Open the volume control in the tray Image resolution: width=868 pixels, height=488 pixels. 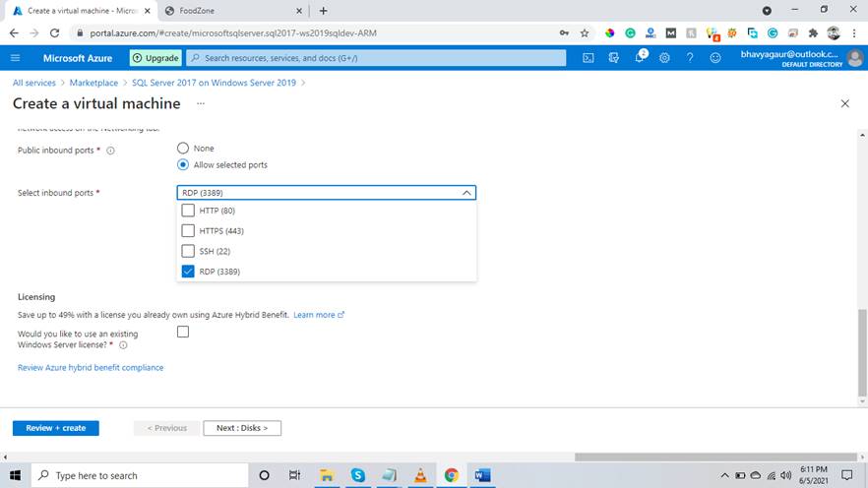[x=785, y=475]
